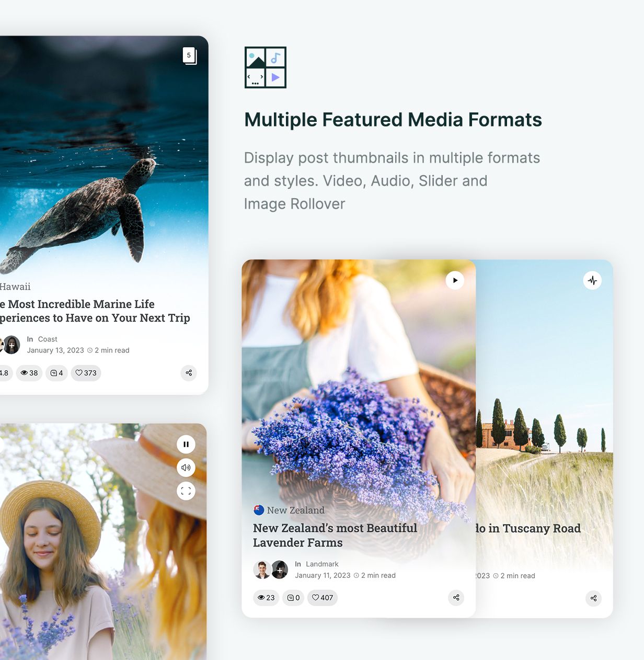Screen dimensions: 644x660
Task: Click the share icon on the lavender farms post
Action: point(456,598)
